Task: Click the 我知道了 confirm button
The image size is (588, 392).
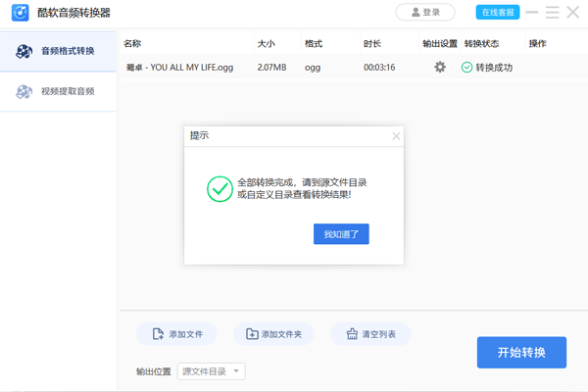Action: (340, 234)
